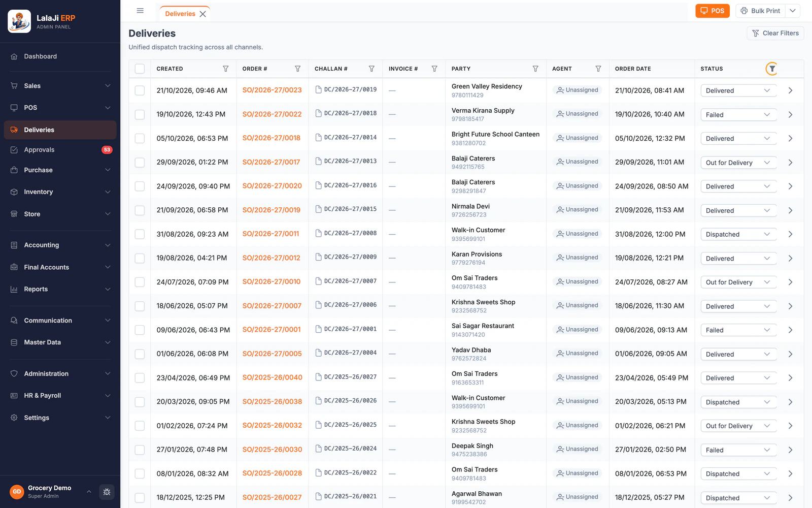Tick the checkbox for Karan Provisions row
This screenshot has width=812, height=508.
pos(140,258)
